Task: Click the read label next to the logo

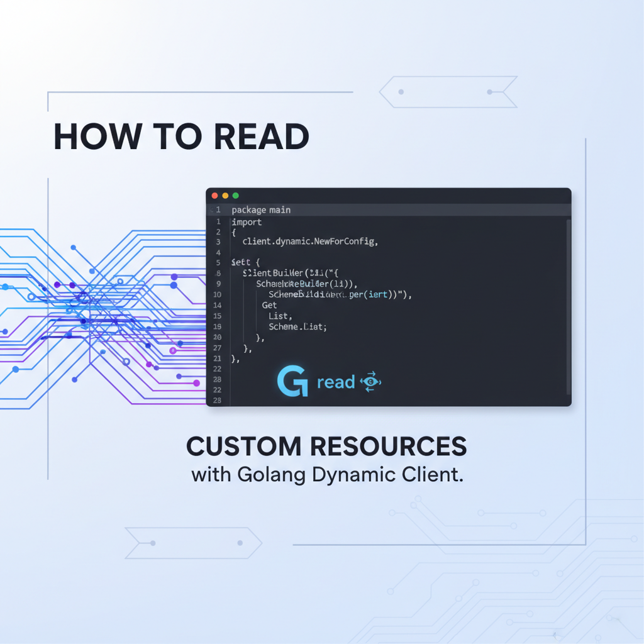Action: pos(338,381)
